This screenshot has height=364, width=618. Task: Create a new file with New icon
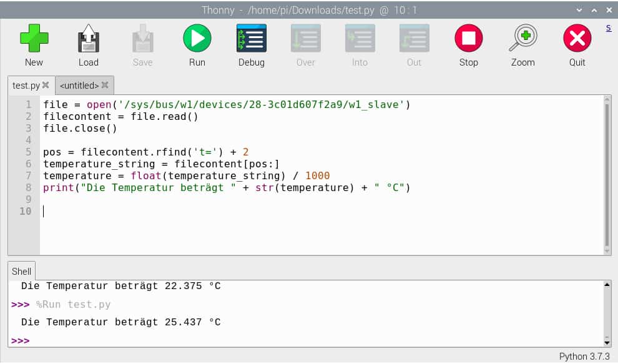click(34, 38)
